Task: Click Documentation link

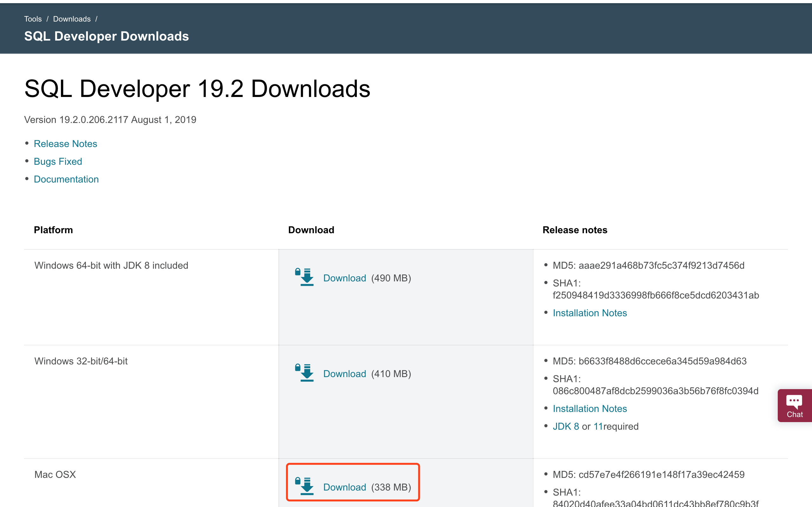Action: pos(65,179)
